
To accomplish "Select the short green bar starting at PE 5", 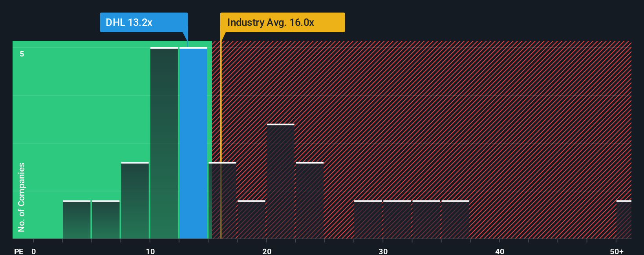I will (x=106, y=220).
